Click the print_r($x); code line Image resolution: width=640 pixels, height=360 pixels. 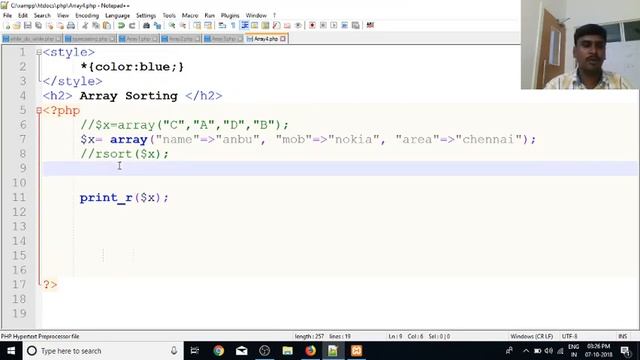[124, 198]
